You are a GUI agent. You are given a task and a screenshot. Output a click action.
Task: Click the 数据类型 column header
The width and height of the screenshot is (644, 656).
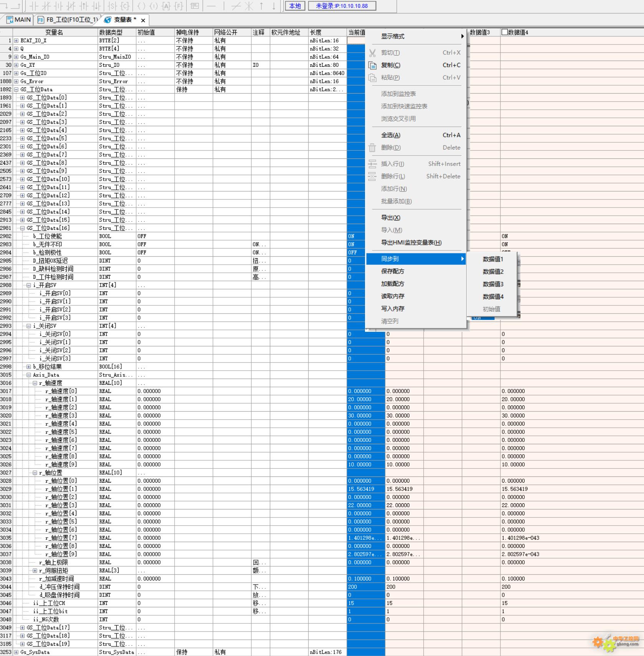pos(111,32)
